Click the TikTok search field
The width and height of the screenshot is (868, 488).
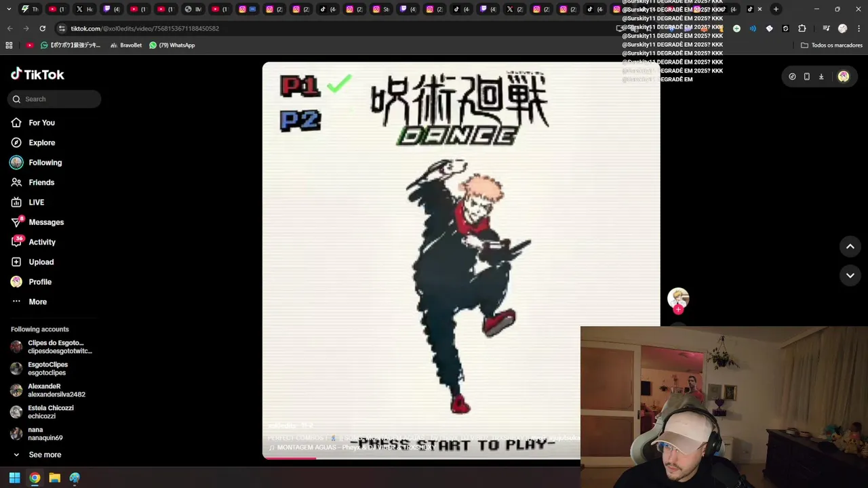[54, 99]
